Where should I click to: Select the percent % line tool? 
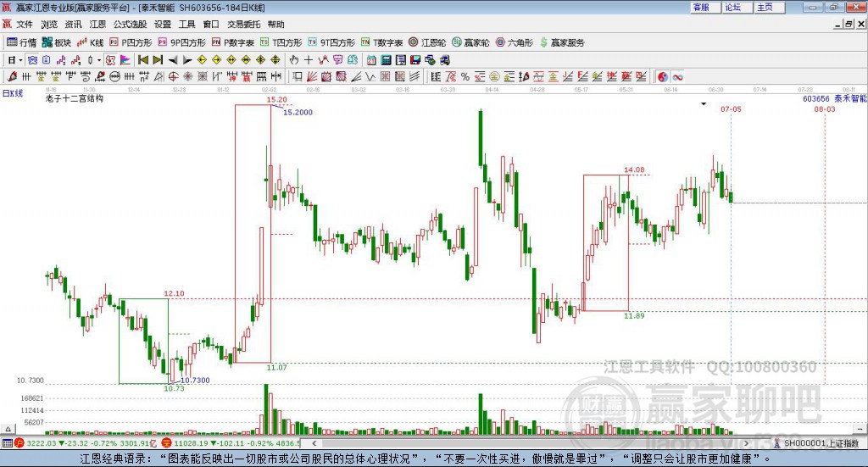point(465,76)
